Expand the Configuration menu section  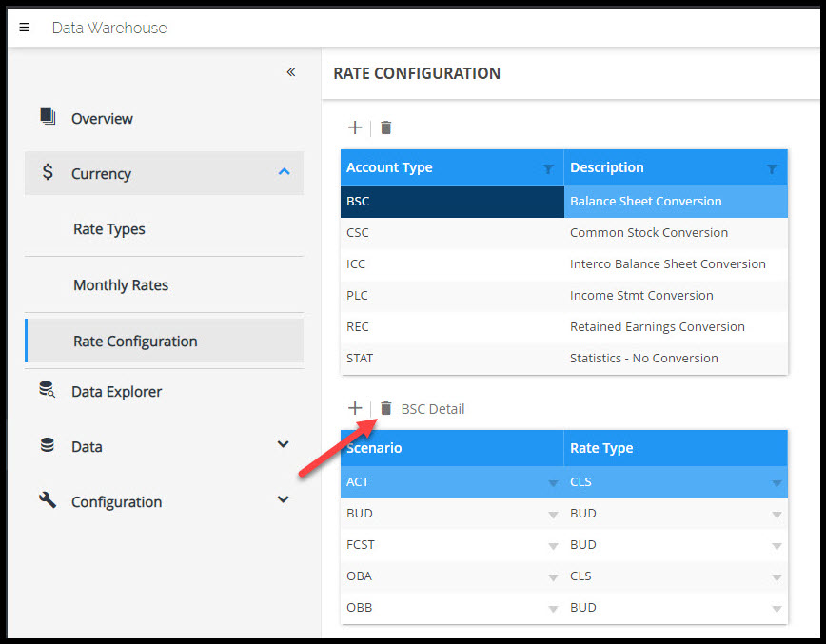coord(283,499)
